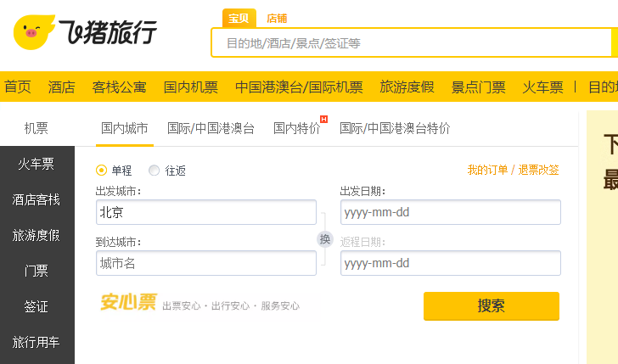Select 签证 in the left sidebar

37,306
